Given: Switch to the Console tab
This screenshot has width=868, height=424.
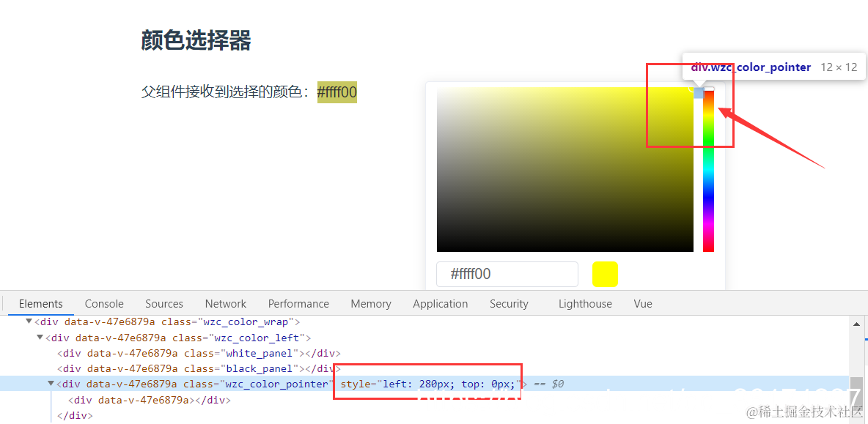Looking at the screenshot, I should (104, 303).
